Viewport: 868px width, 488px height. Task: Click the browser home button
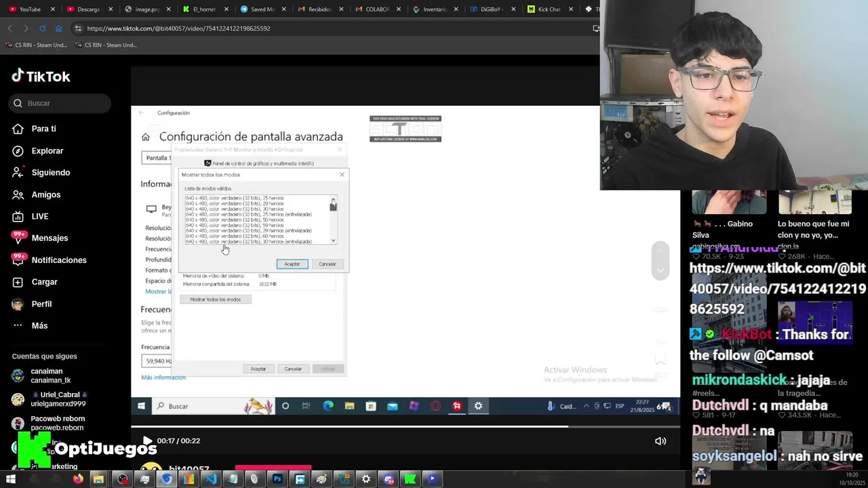coord(58,28)
